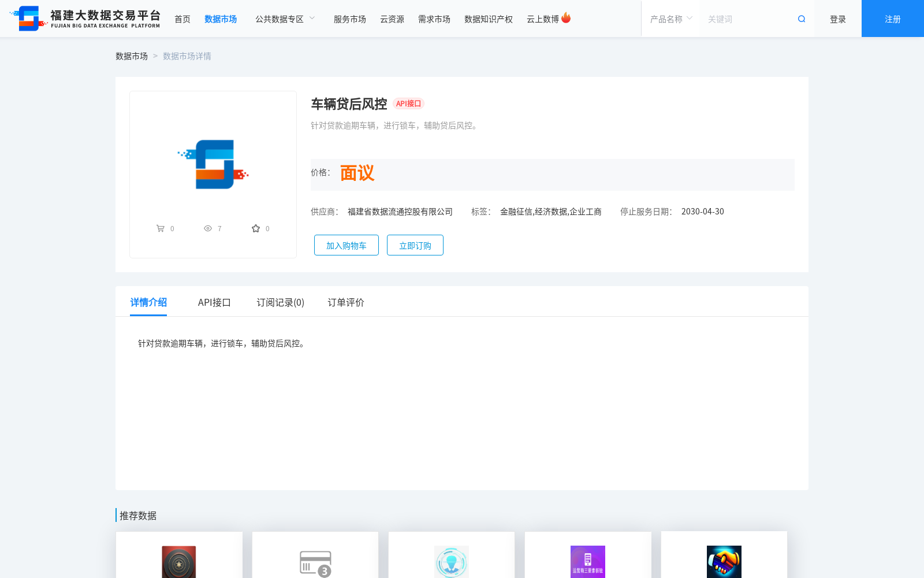924x578 pixels.
Task: Click the 登录 link
Action: [x=838, y=19]
